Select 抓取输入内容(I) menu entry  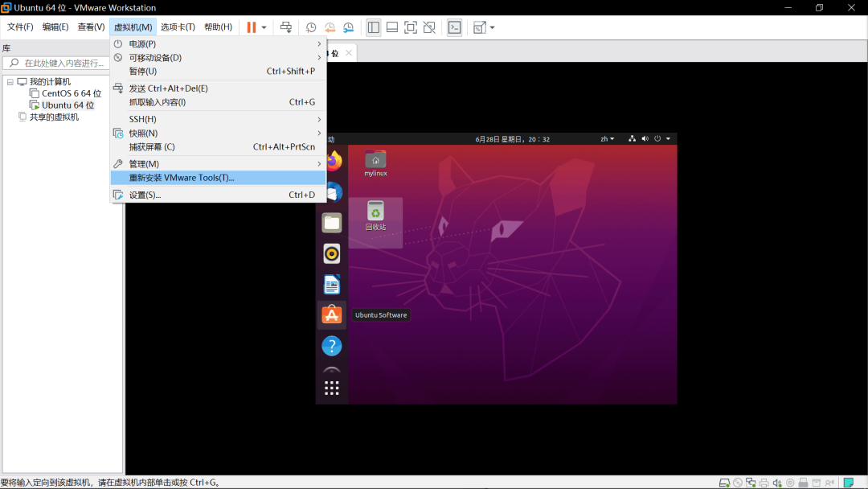(218, 102)
